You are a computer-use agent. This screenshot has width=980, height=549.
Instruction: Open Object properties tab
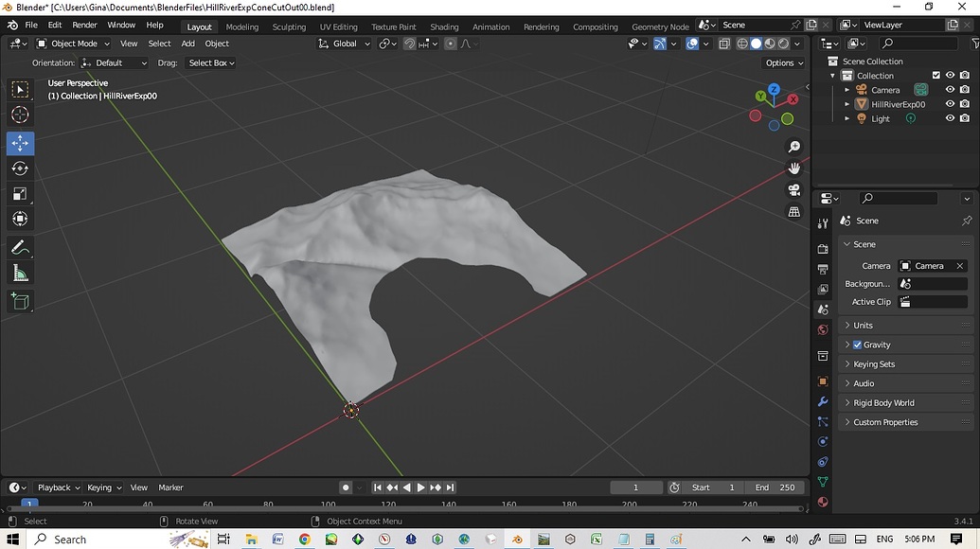click(x=823, y=381)
